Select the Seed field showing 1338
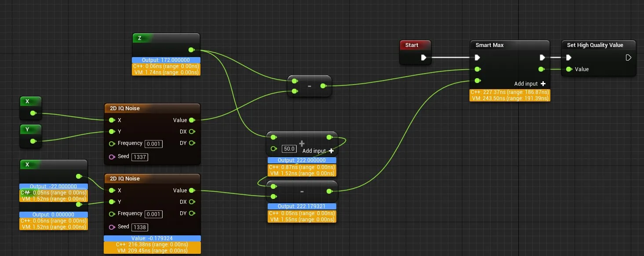The width and height of the screenshot is (644, 256). tap(140, 227)
